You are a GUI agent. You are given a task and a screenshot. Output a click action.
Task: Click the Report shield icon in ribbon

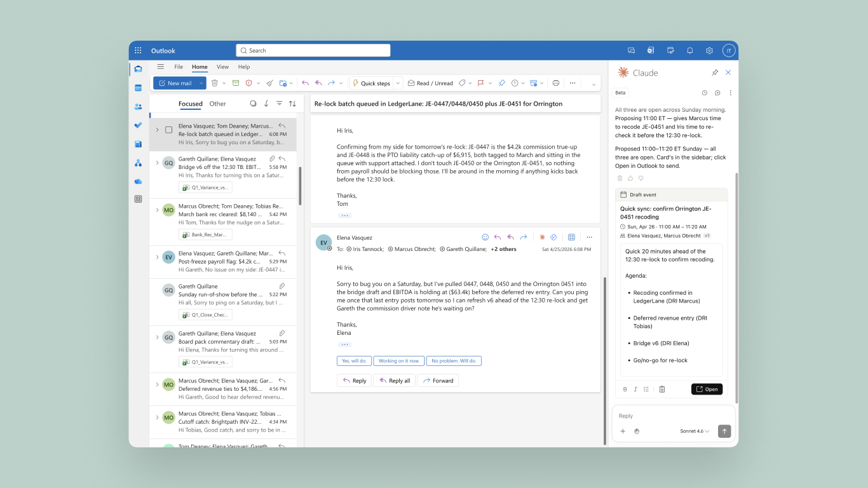point(249,83)
